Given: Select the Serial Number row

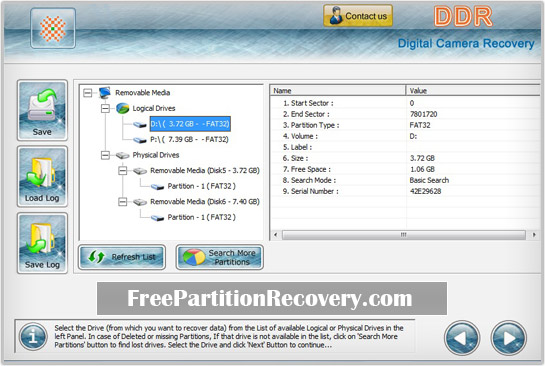Looking at the screenshot, I should 405,192.
